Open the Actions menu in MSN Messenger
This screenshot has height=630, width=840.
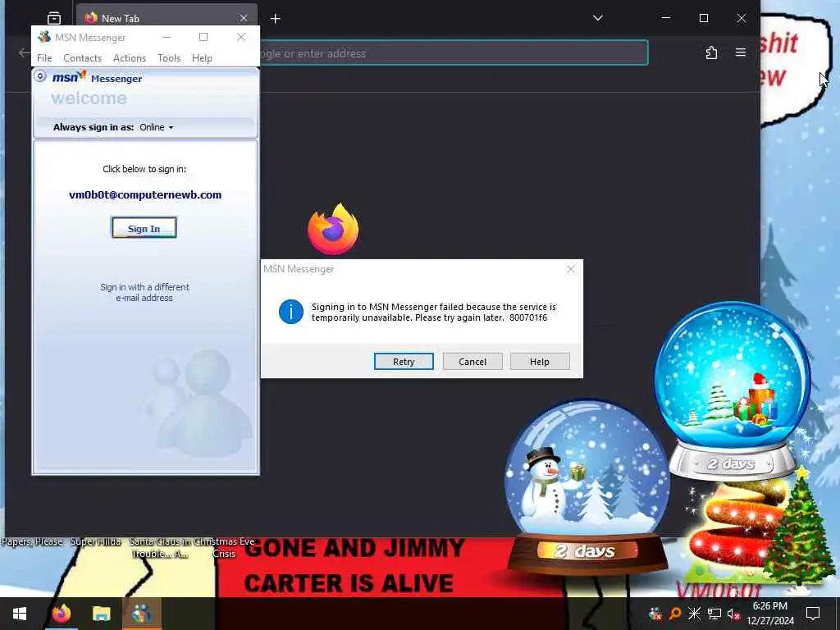pyautogui.click(x=129, y=58)
